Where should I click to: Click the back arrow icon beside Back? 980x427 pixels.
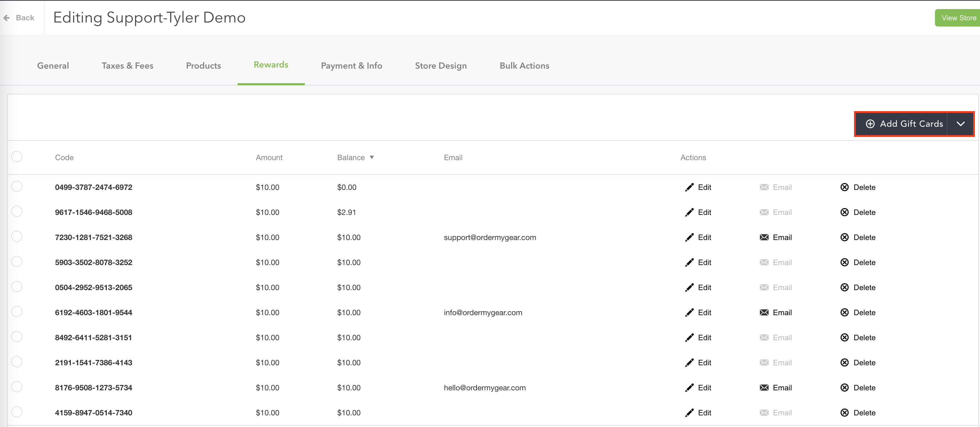click(x=7, y=18)
